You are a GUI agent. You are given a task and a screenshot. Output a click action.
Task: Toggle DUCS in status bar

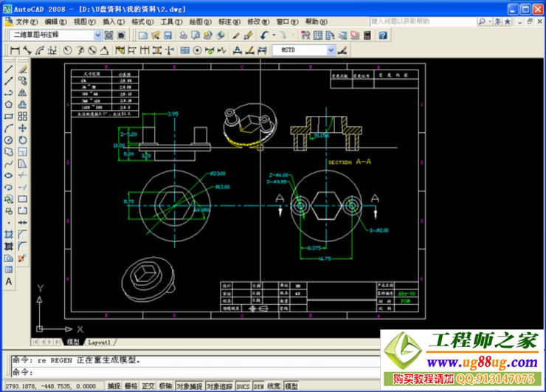(x=243, y=386)
